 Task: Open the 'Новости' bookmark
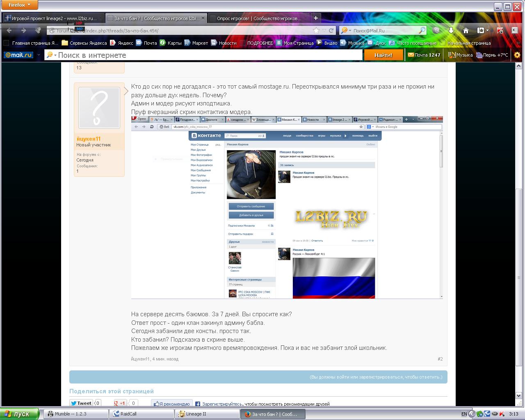pyautogui.click(x=224, y=43)
